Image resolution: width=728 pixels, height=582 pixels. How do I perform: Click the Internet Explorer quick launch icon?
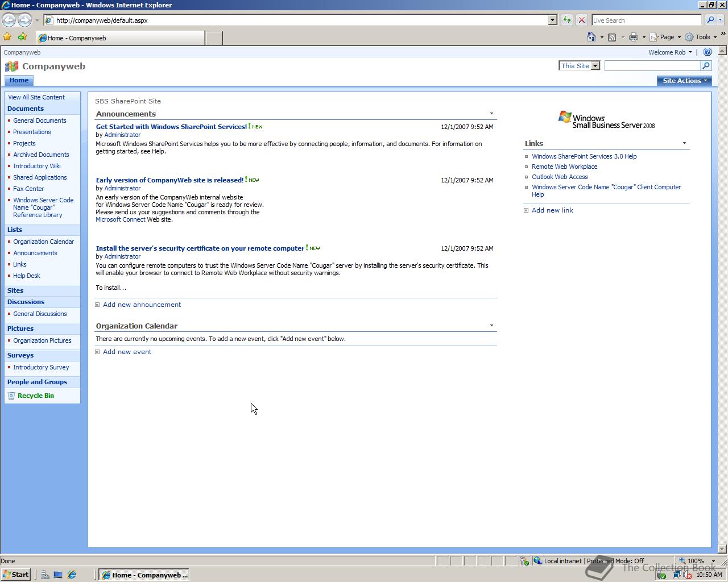click(x=72, y=575)
